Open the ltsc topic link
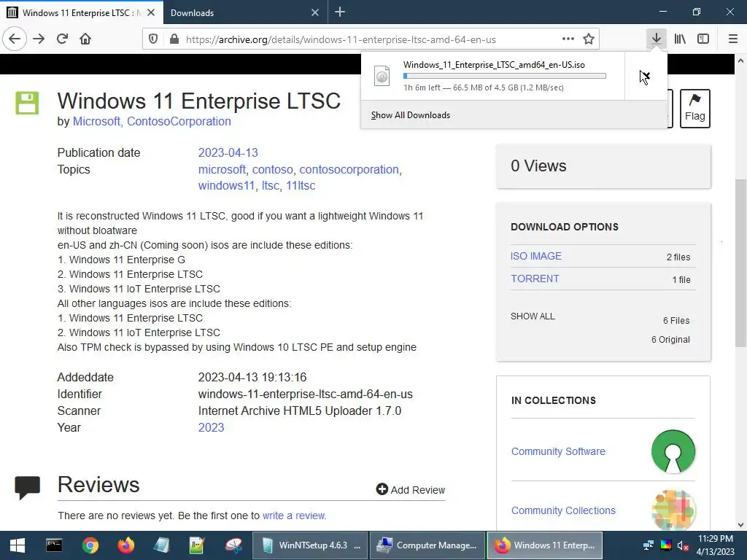 coord(270,186)
